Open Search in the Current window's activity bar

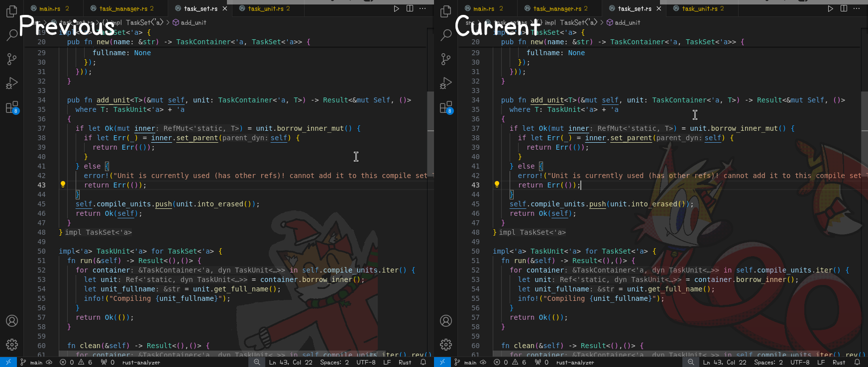click(446, 35)
